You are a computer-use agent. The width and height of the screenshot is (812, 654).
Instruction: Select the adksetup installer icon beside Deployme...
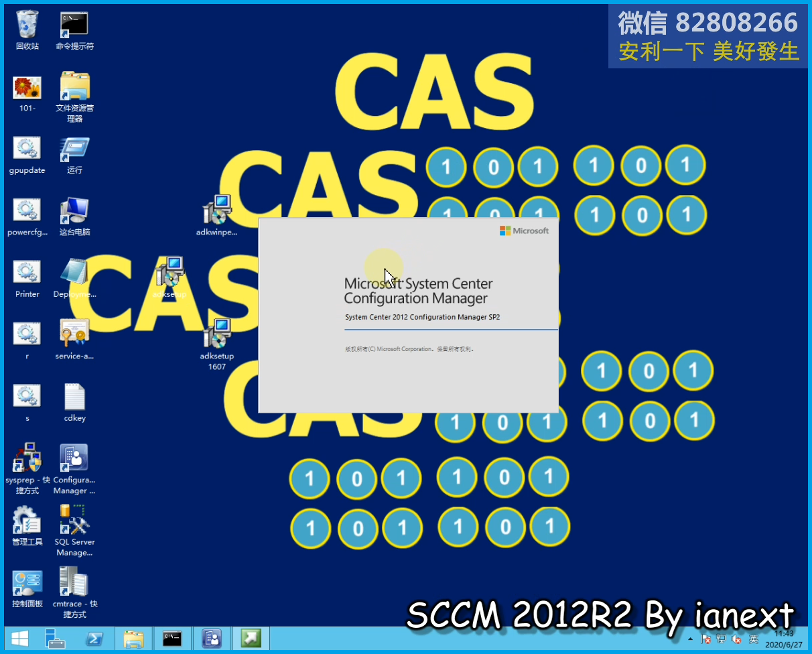tap(170, 278)
